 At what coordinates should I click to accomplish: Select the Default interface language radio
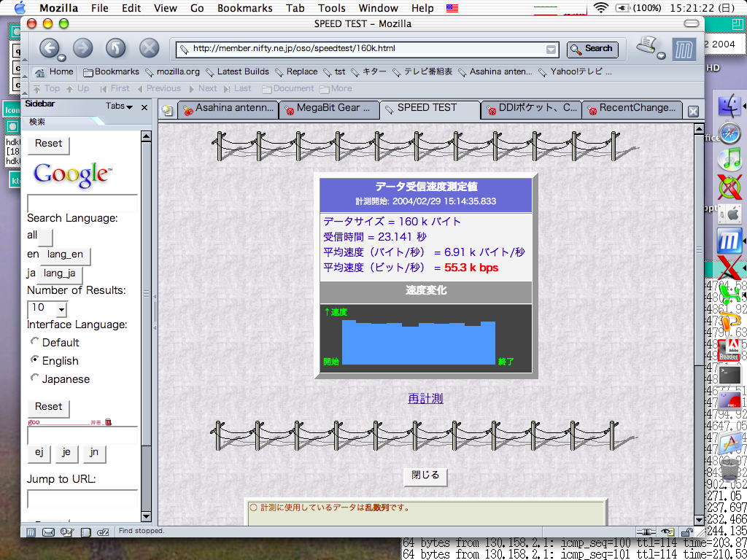(35, 342)
